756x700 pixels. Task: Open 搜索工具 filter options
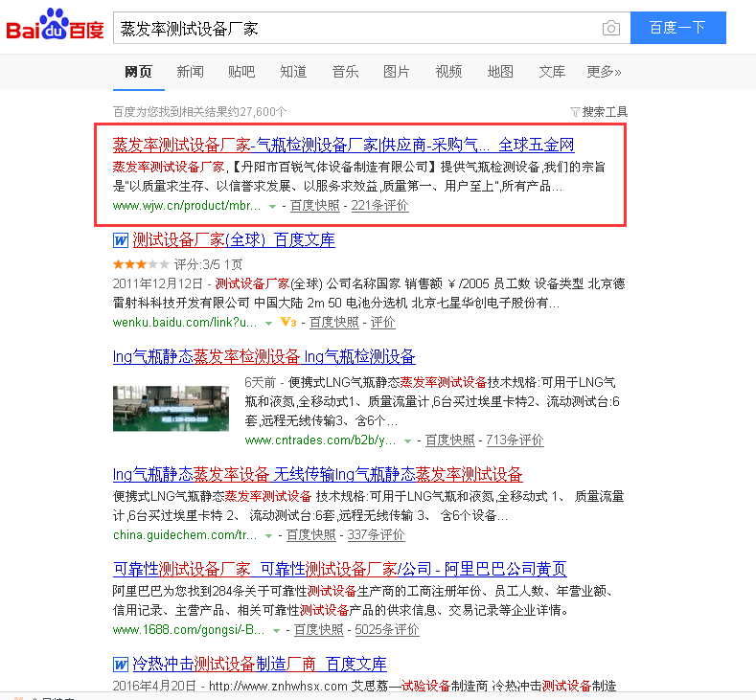tap(599, 112)
